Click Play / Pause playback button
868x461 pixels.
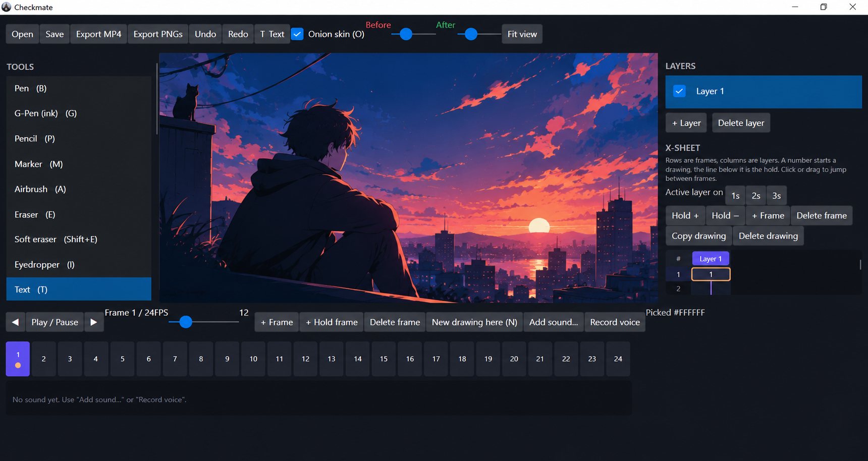pos(55,322)
